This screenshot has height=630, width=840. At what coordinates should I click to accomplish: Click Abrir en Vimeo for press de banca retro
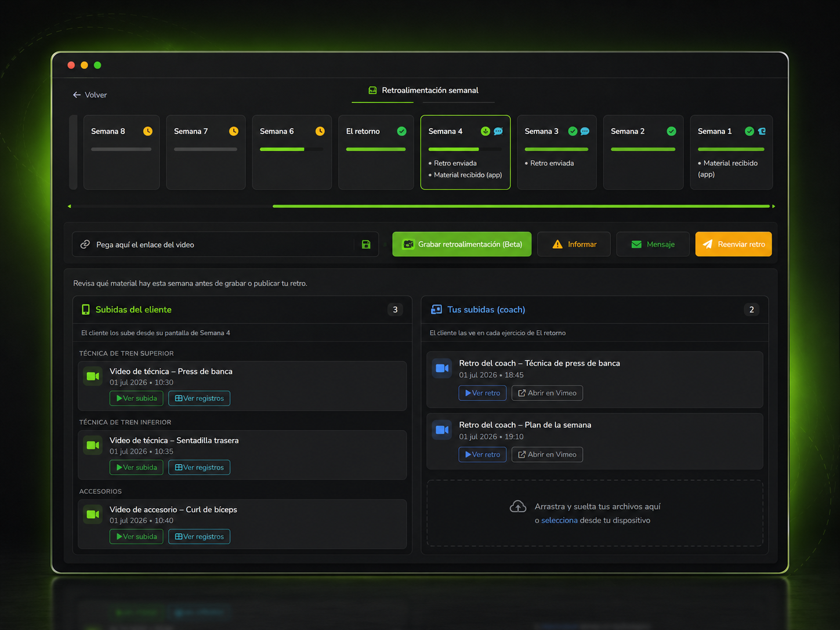click(x=547, y=393)
